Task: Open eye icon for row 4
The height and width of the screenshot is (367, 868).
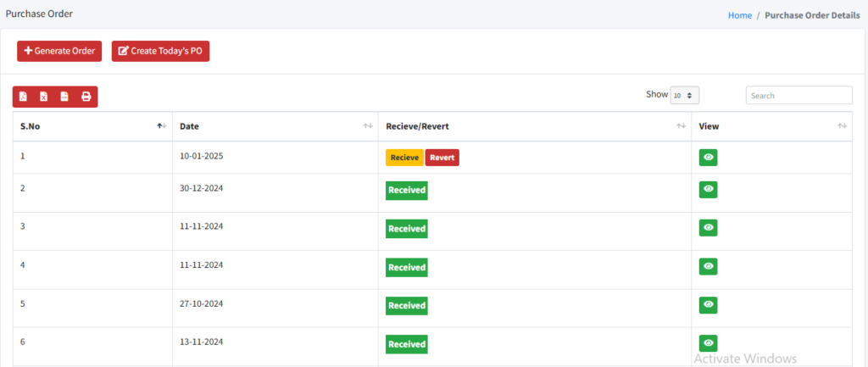Action: [x=708, y=266]
